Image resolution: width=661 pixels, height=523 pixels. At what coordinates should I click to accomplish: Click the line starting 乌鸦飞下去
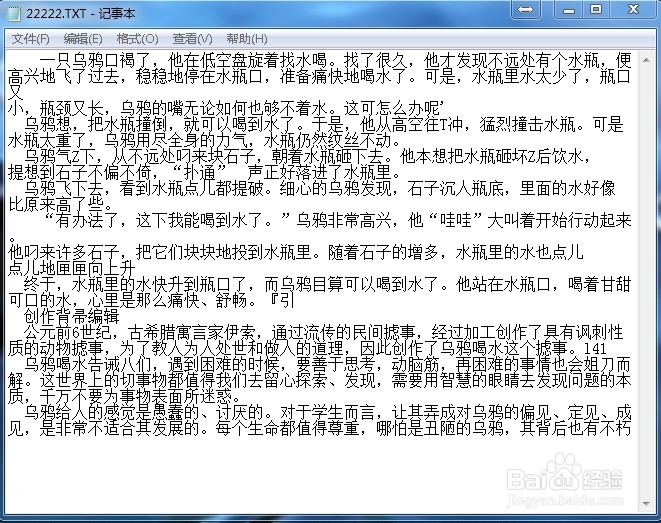pos(320,189)
